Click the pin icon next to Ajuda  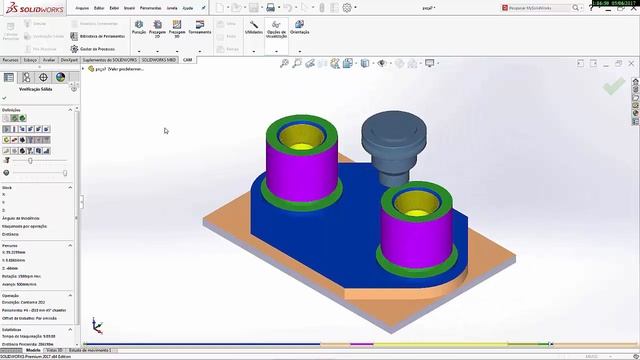point(203,8)
